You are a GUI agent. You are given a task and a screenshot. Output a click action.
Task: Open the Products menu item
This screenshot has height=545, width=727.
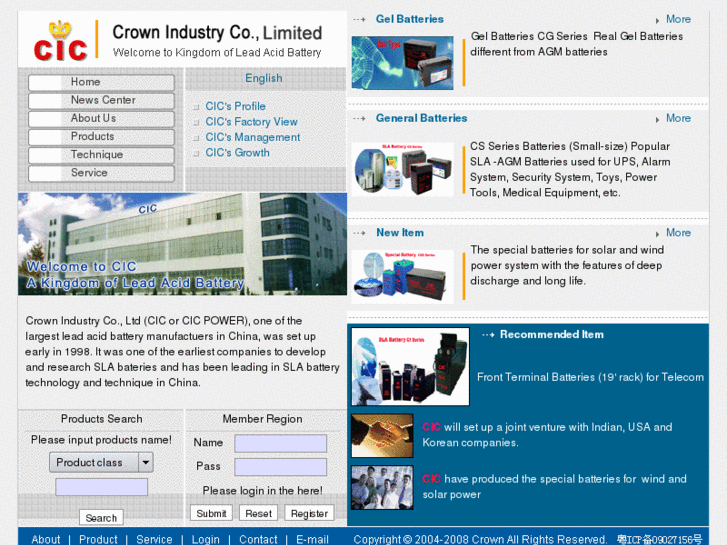101,136
